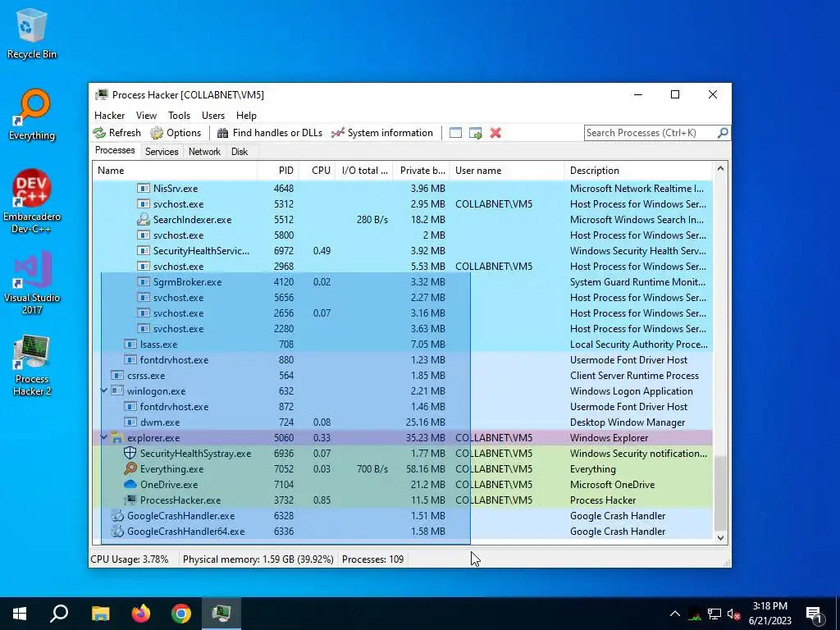840x630 pixels.
Task: Open System information from toolbar
Action: (382, 133)
